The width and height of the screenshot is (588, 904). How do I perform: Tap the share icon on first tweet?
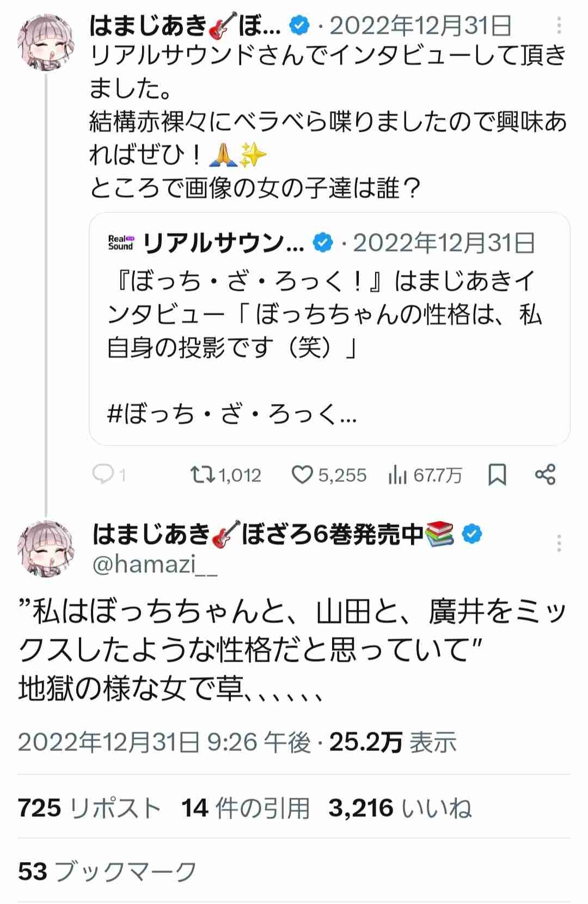545,475
